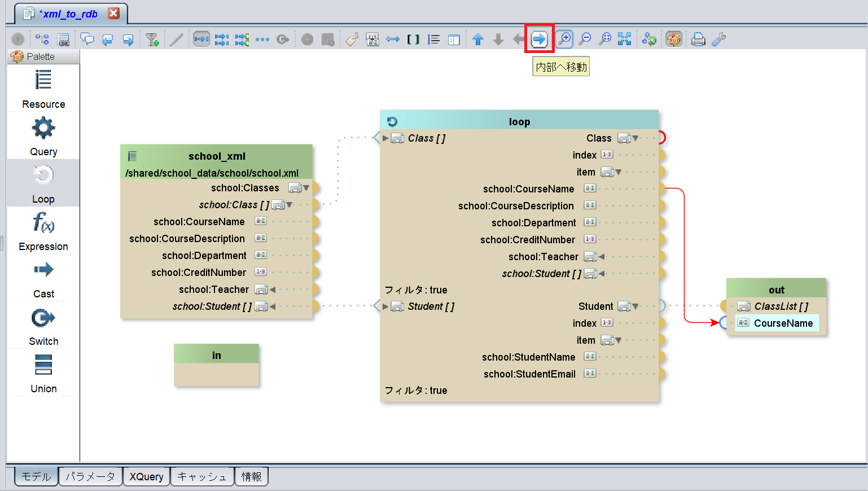
Task: Click the four-arrow fit-to-screen icon
Action: coord(625,39)
